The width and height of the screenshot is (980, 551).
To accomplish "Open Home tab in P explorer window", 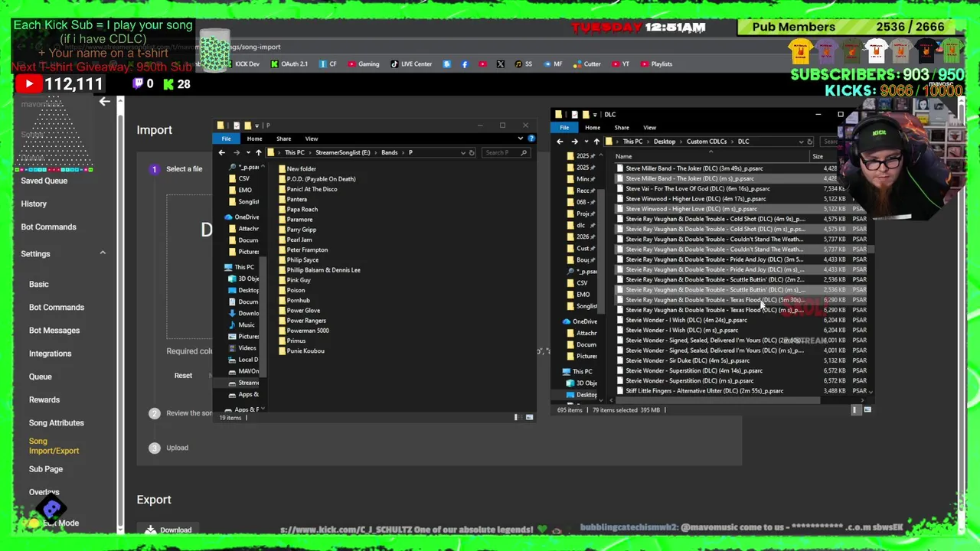I will [x=254, y=139].
